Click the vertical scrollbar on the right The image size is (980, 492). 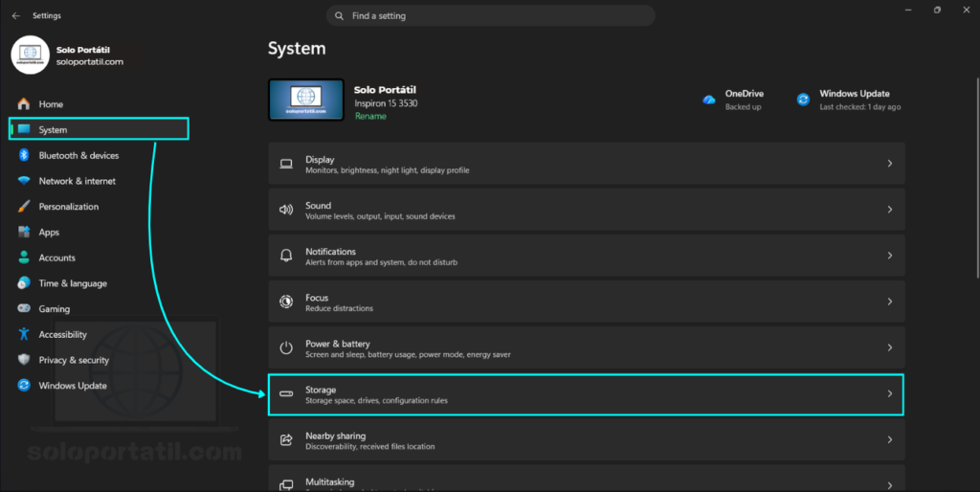[977, 177]
